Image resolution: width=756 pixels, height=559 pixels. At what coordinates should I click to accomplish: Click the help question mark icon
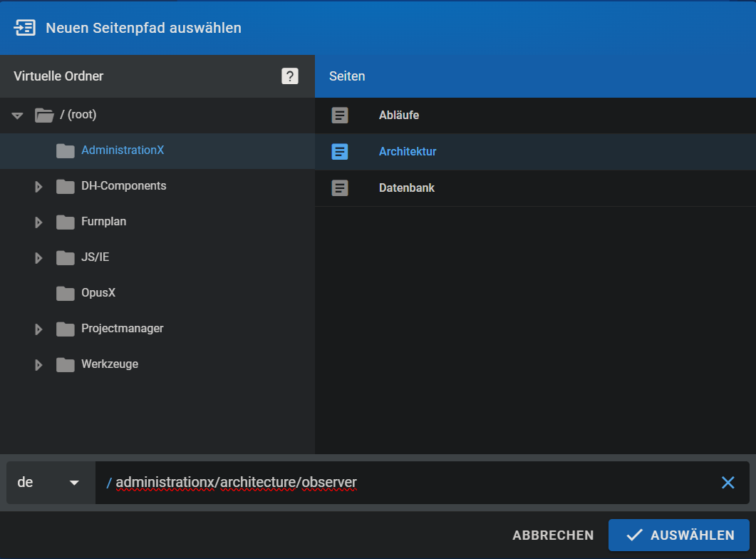[x=290, y=76]
